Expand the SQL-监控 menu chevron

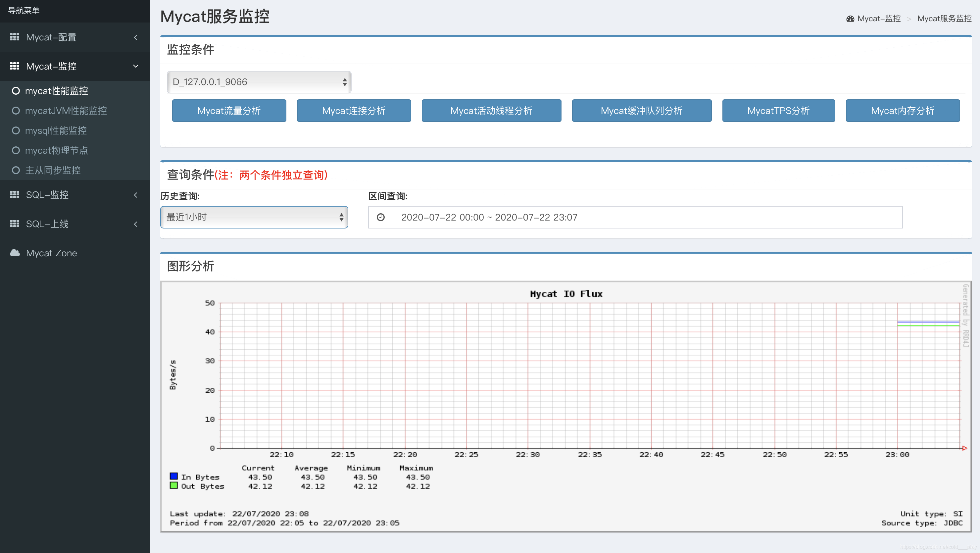[135, 195]
